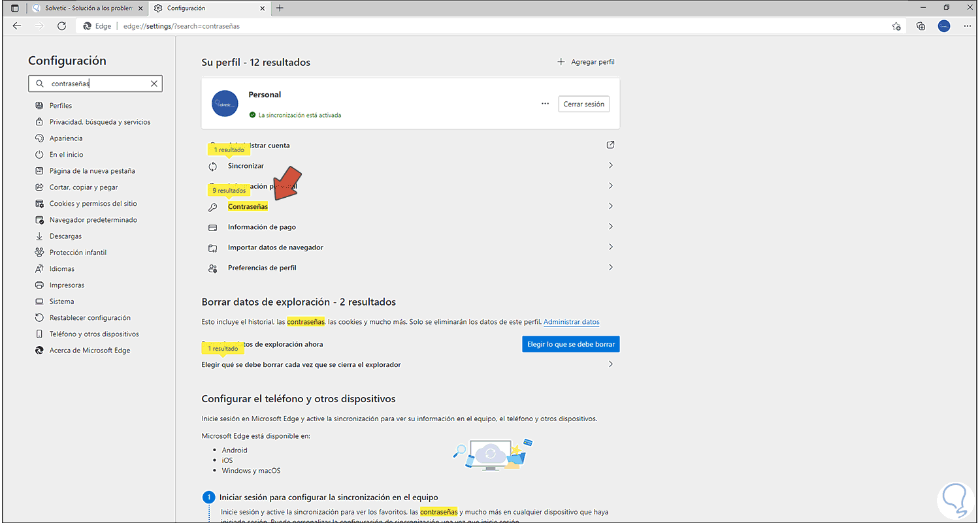Add this page to favorites
This screenshot has height=523, width=980.
pos(896,26)
